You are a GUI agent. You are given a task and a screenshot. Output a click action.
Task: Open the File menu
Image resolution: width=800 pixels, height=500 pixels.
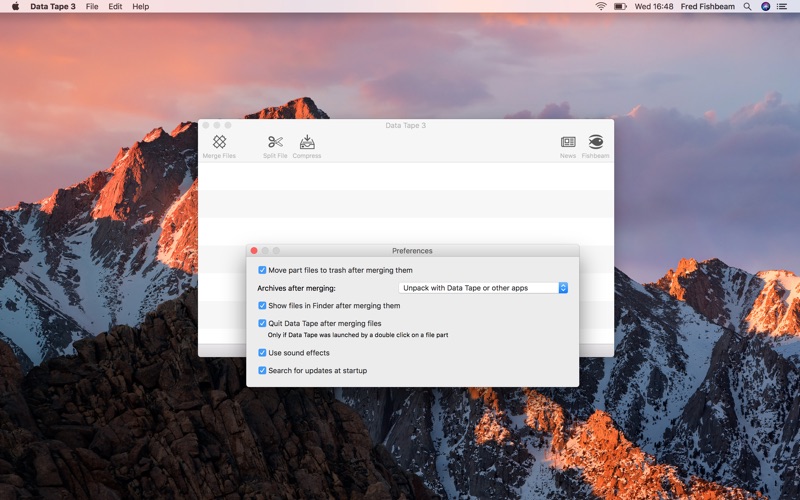[92, 7]
